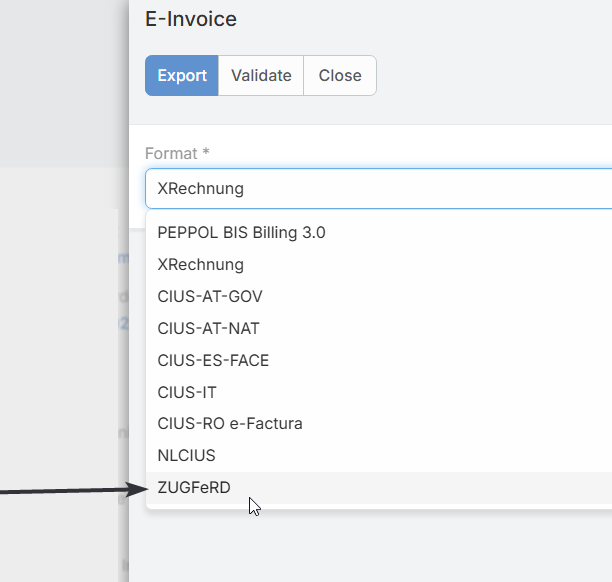Select PEPPOL BIS Billing 3.0 format
The width and height of the screenshot is (612, 582).
pyautogui.click(x=379, y=233)
